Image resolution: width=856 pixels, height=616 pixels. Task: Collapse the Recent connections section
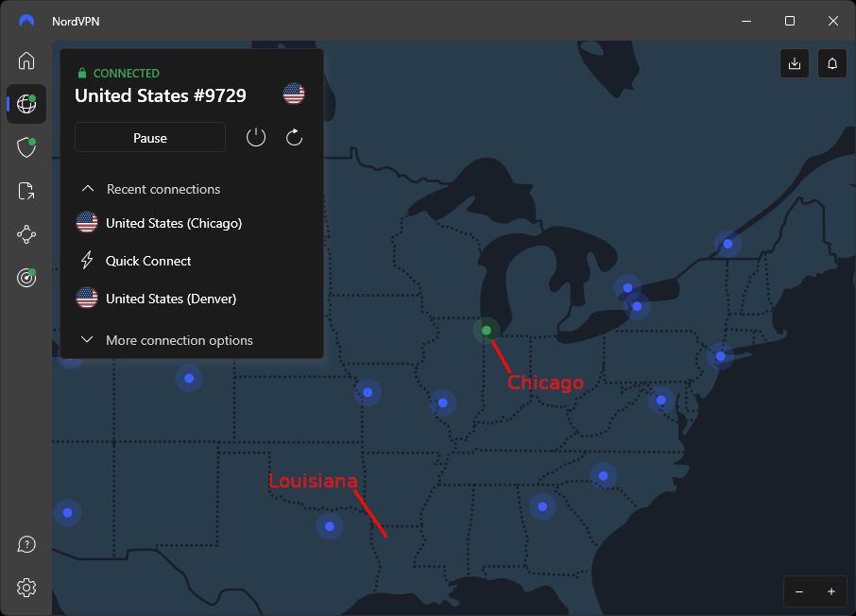pos(150,189)
